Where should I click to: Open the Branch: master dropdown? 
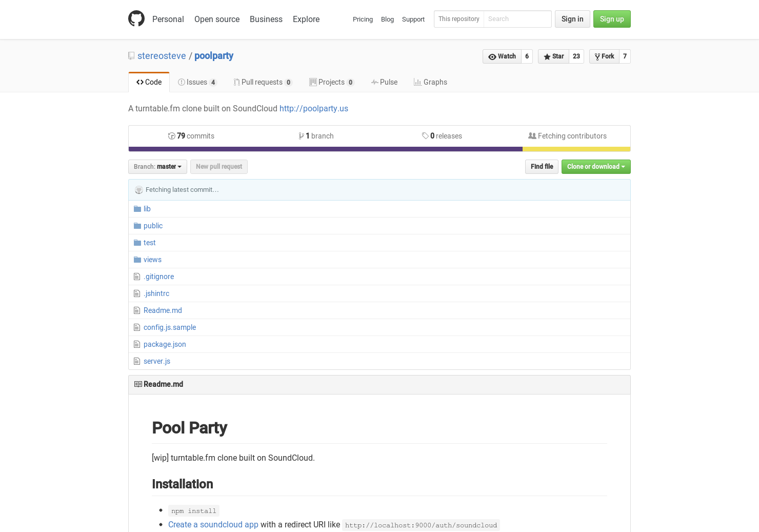tap(157, 166)
